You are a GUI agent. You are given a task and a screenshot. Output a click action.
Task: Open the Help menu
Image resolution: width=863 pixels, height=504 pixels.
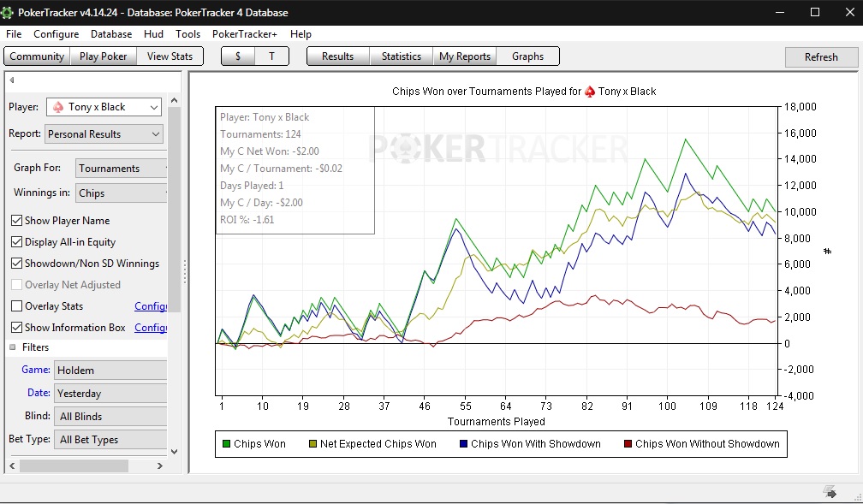click(301, 34)
